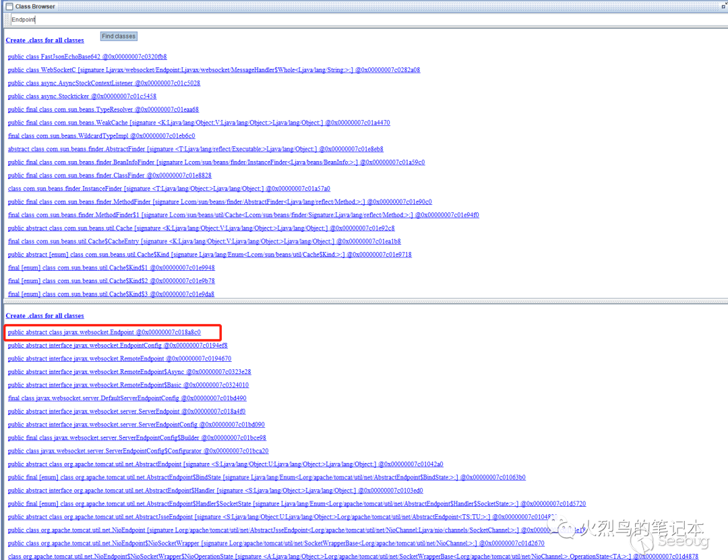Click lower pane's Create .class for all classes link

point(44,315)
